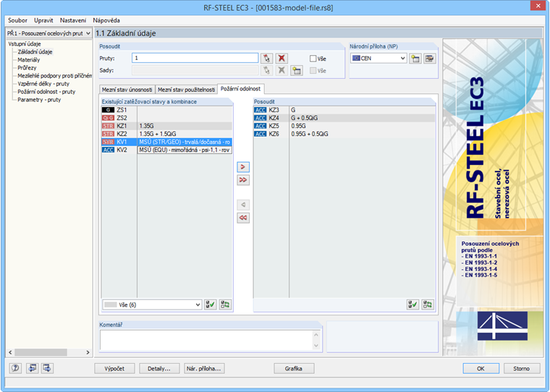The width and height of the screenshot is (550, 392).
Task: Click the navigator horizontal scrollbar thumb
Action: tap(41, 352)
